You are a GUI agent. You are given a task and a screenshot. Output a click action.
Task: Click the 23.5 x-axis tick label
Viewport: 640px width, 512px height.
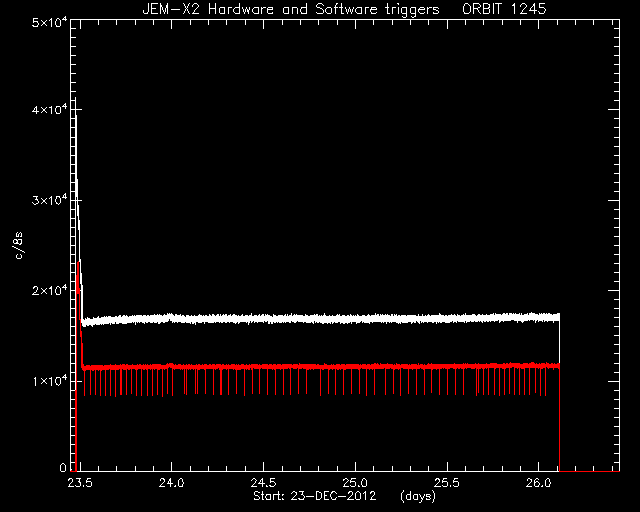(x=80, y=483)
